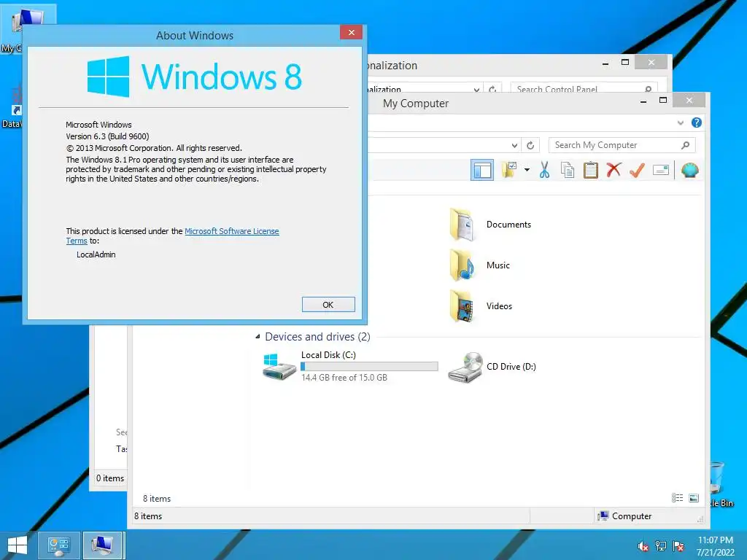Open the Music folder
The width and height of the screenshot is (747, 560).
(480, 265)
